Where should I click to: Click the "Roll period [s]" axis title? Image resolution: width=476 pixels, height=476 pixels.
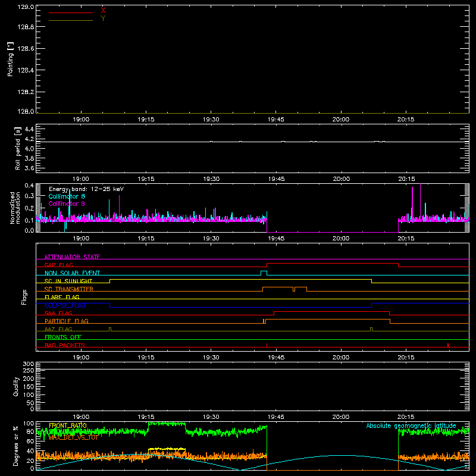[18, 148]
